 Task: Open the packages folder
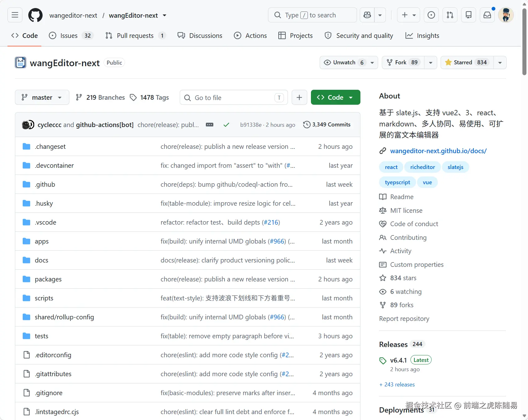[x=48, y=279]
